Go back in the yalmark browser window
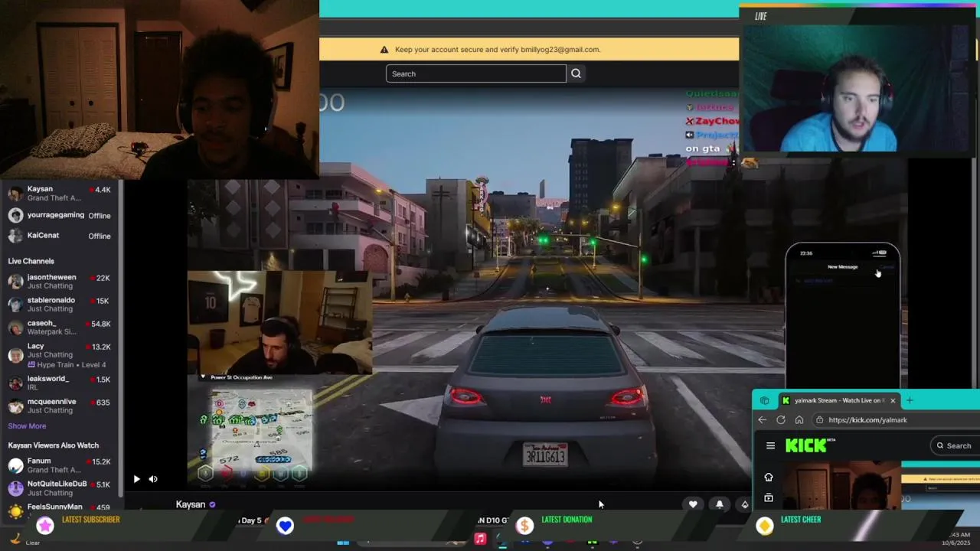980x551 pixels. tap(762, 419)
